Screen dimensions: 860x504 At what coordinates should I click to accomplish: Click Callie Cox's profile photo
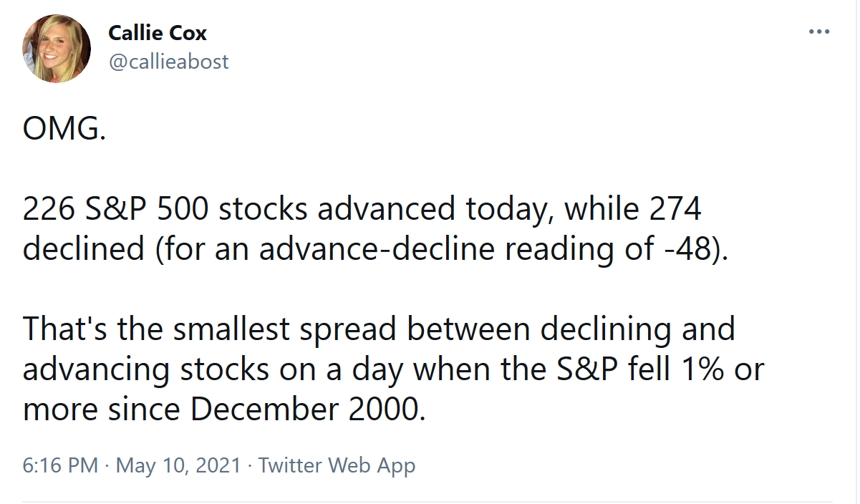tap(57, 48)
